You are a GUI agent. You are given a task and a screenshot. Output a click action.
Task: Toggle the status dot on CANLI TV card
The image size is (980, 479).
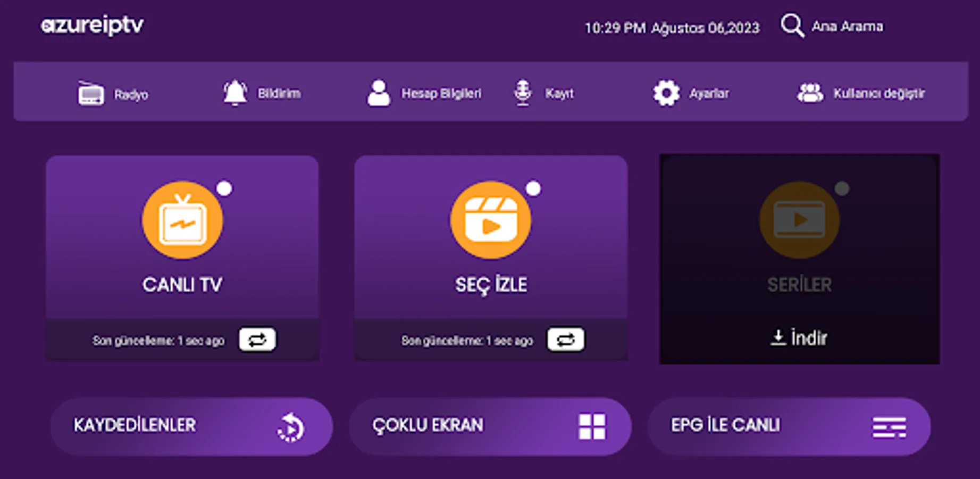[225, 188]
